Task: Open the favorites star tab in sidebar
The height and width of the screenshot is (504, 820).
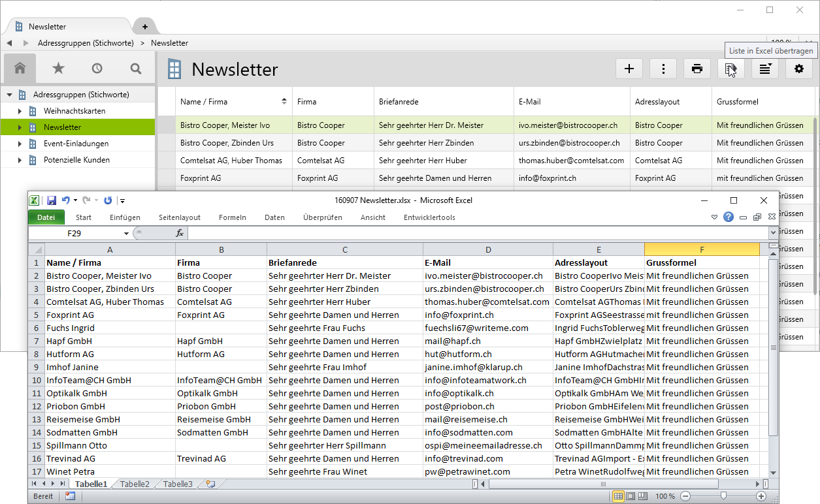Action: [58, 68]
